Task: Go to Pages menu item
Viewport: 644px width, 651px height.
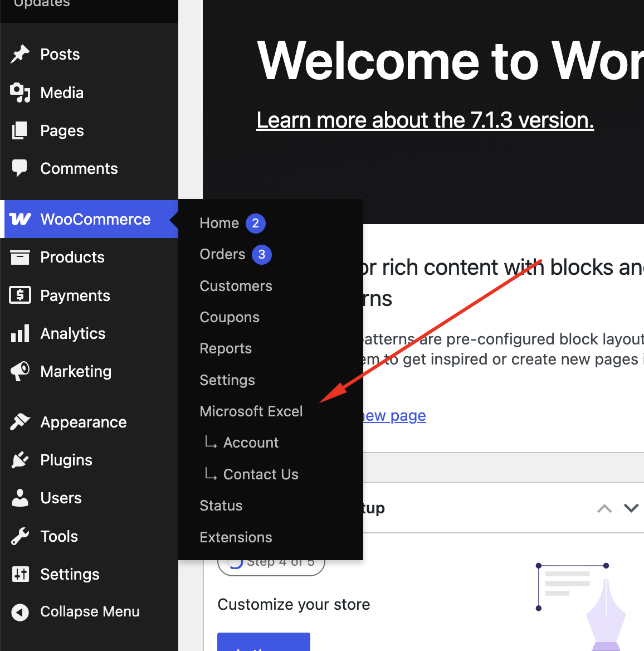Action: 62,131
